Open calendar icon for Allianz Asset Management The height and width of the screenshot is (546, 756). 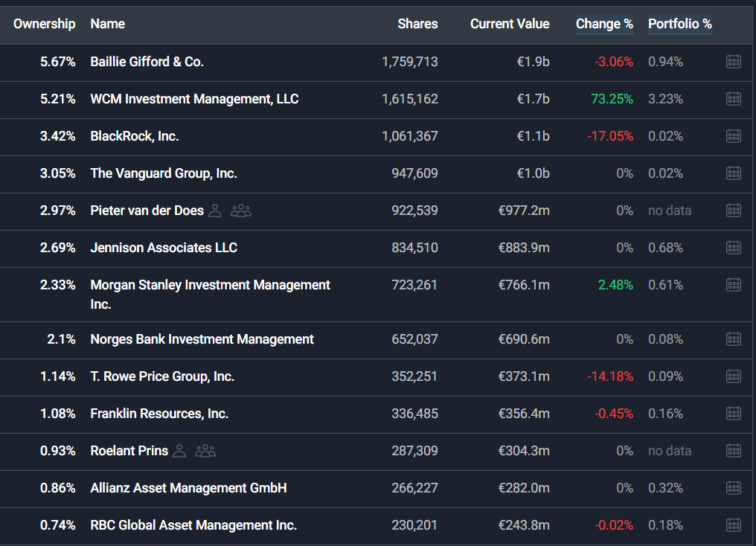734,488
